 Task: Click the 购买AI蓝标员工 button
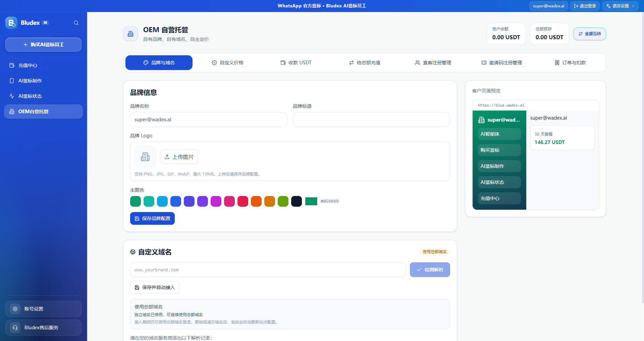pos(43,45)
